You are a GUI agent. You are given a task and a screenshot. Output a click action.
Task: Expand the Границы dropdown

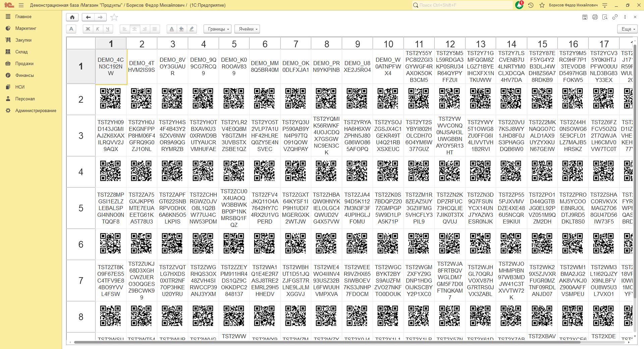click(x=217, y=29)
